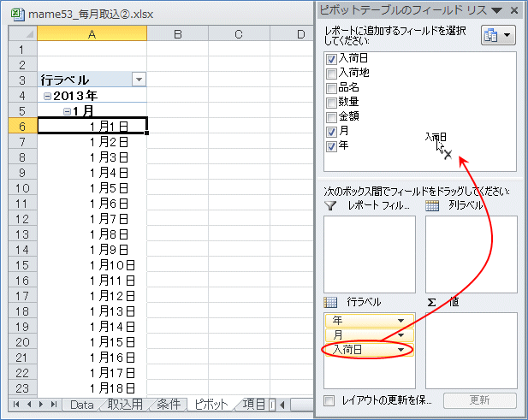Check the 数量 field checkbox
This screenshot has width=528, height=420.
pyautogui.click(x=331, y=103)
